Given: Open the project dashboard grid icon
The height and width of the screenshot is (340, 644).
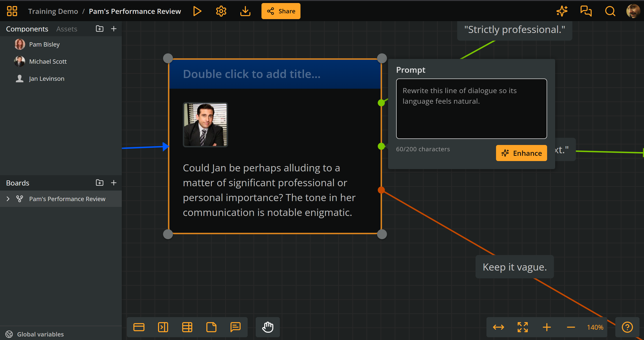Looking at the screenshot, I should (12, 11).
